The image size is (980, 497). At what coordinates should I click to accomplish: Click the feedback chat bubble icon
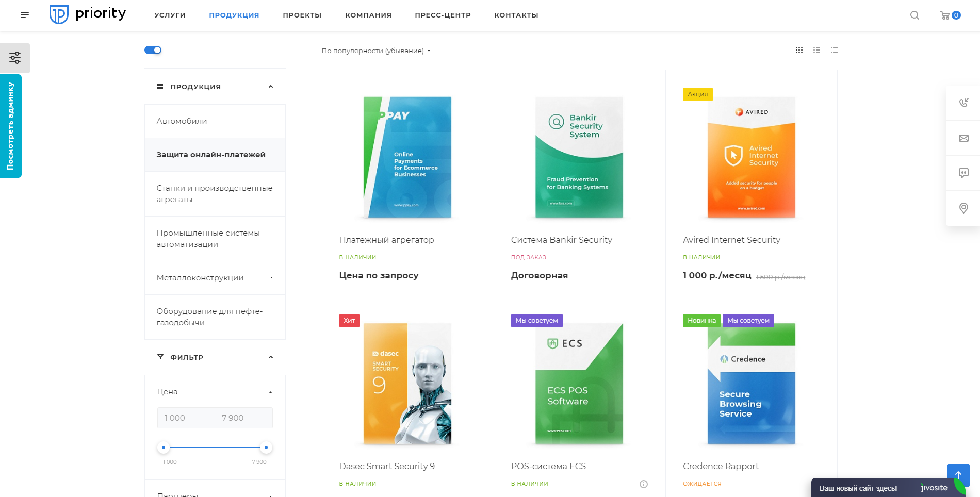point(963,173)
